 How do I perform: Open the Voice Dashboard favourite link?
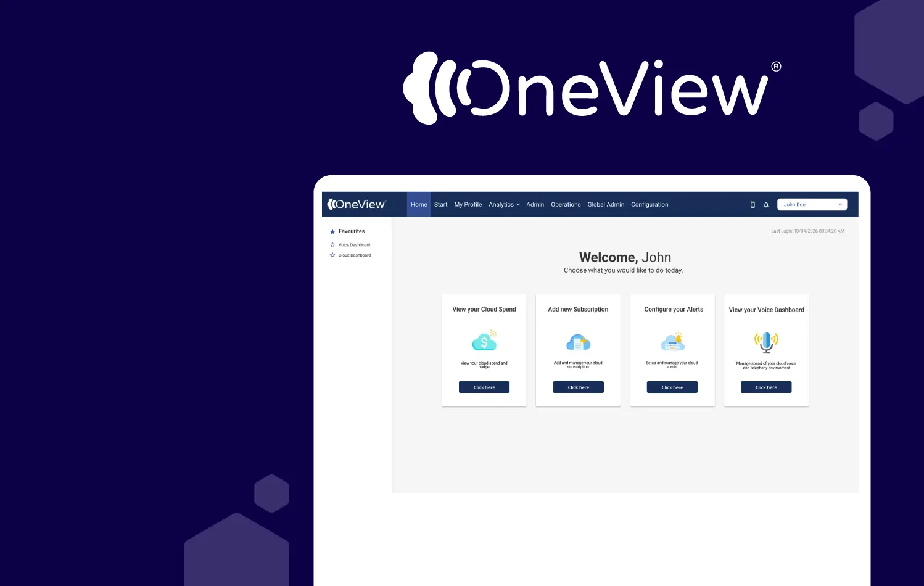[354, 245]
